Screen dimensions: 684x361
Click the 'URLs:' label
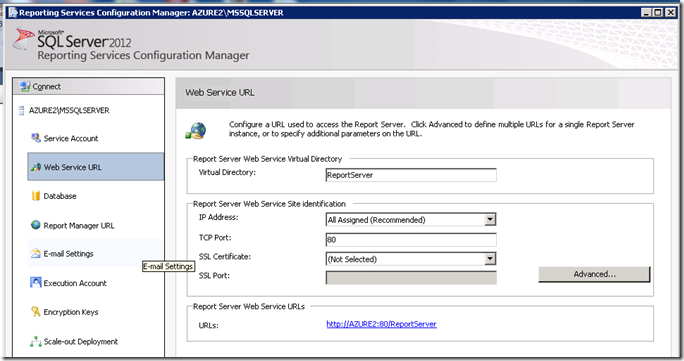(x=209, y=325)
